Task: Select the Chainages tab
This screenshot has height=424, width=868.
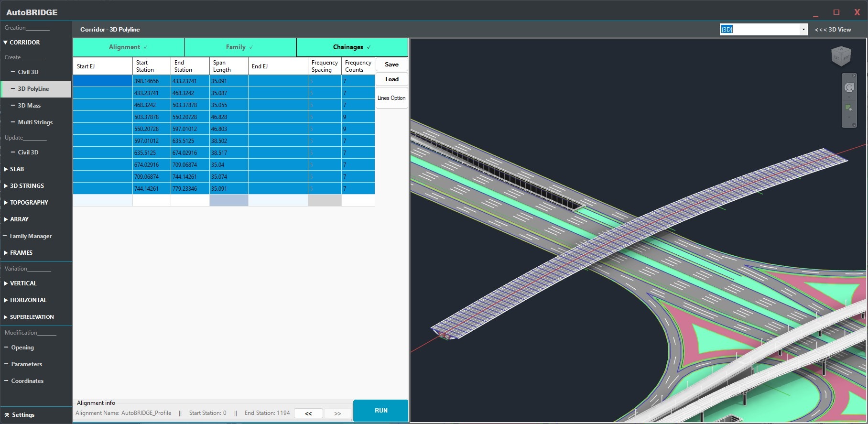Action: tap(352, 47)
